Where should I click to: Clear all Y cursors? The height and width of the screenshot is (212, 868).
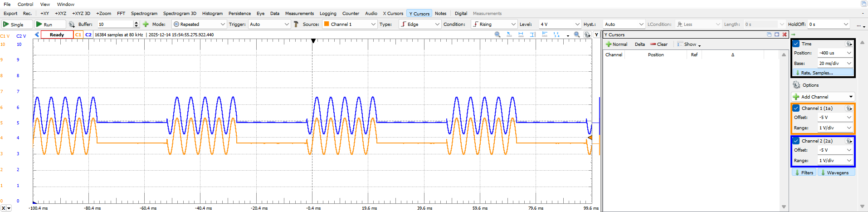[659, 44]
